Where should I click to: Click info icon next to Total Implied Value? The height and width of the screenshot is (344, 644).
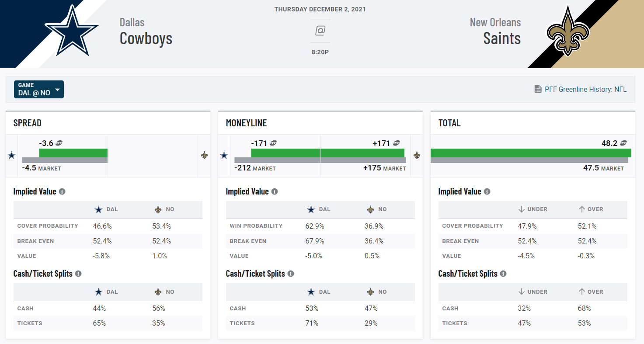click(x=487, y=191)
